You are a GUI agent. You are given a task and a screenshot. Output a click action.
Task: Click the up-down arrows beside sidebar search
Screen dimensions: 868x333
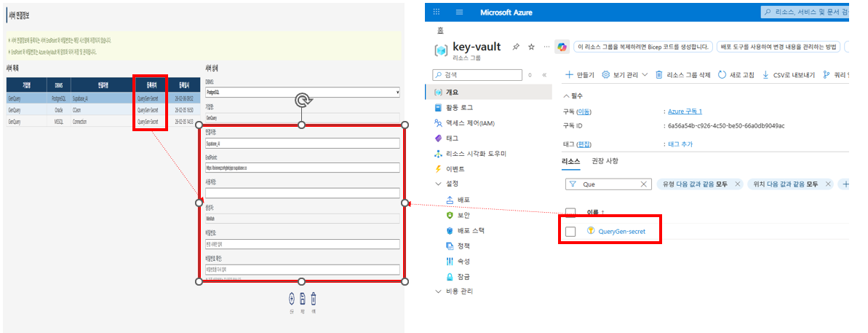[530, 75]
